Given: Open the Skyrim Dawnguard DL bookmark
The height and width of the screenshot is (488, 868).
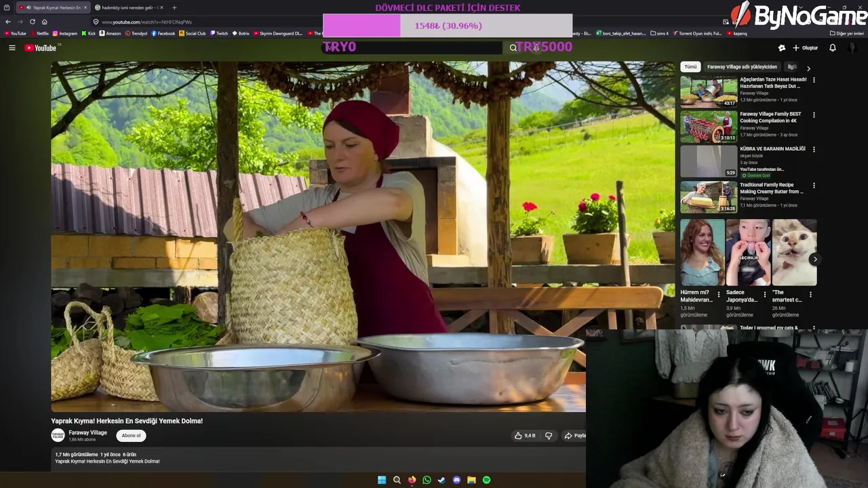Looking at the screenshot, I should (x=278, y=33).
